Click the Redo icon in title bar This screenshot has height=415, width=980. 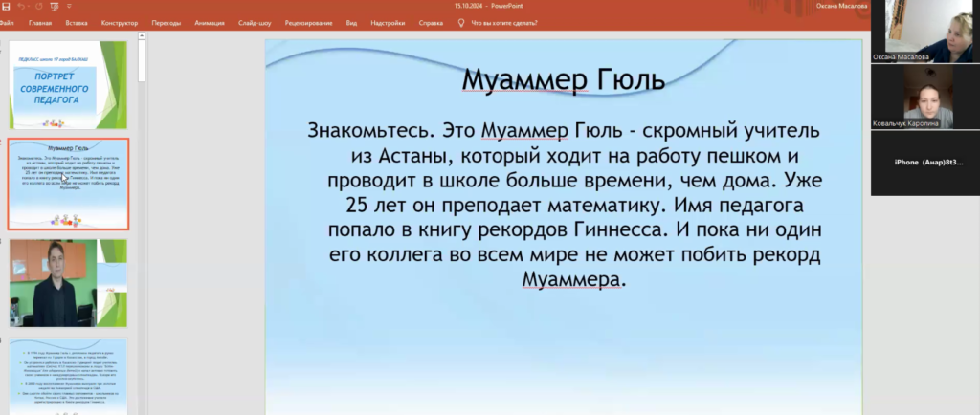pos(37,7)
